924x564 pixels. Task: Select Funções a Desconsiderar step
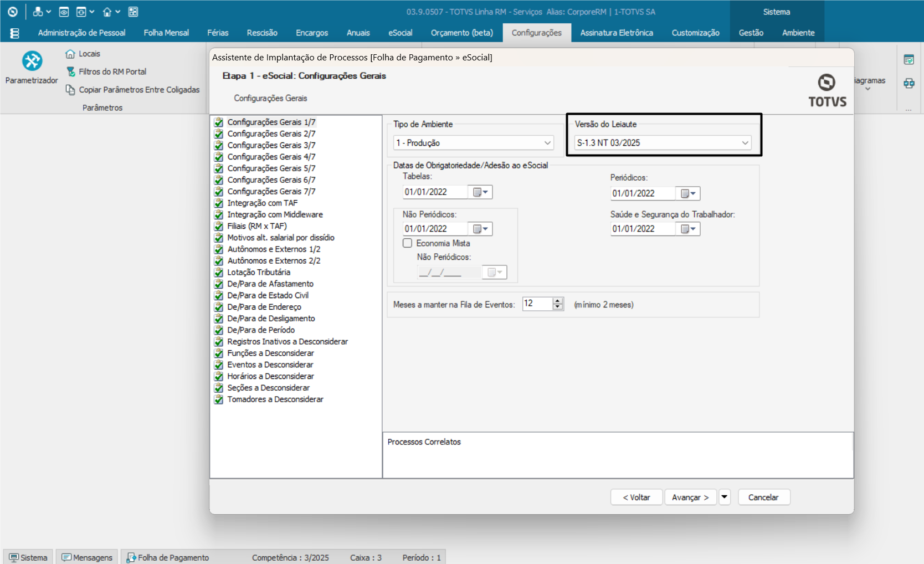[270, 353]
